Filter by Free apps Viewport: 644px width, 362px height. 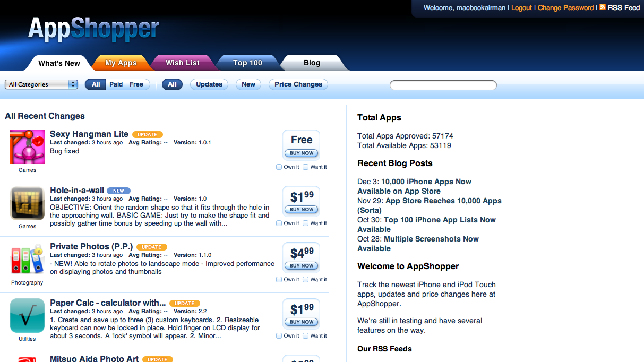[x=136, y=84]
